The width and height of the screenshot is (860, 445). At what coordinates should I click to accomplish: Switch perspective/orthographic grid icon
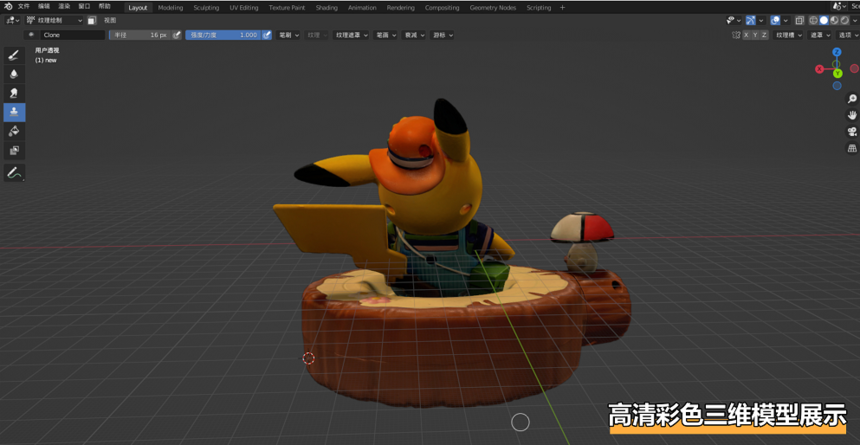point(852,148)
